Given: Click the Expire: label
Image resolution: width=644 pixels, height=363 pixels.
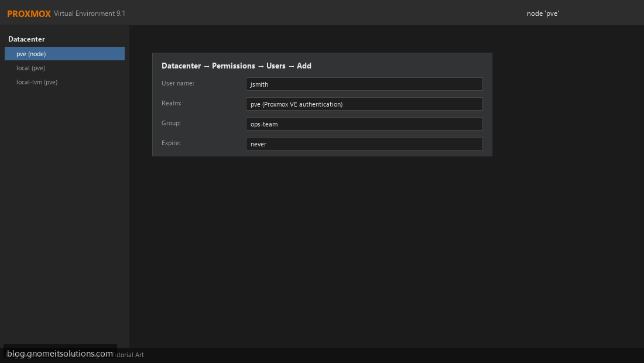Looking at the screenshot, I should pyautogui.click(x=171, y=143).
